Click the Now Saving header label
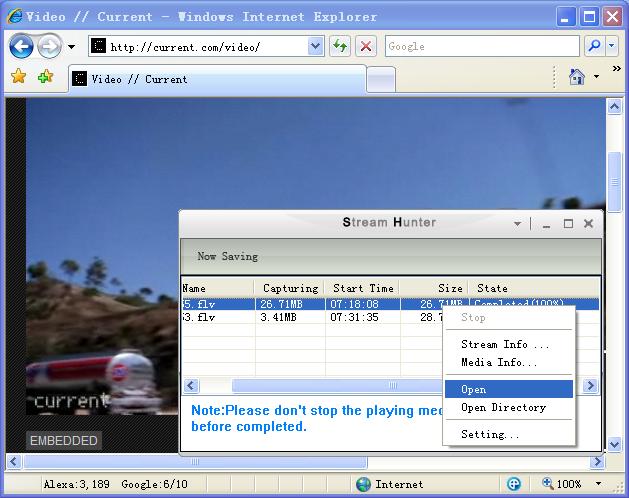Viewport: 629px width, 498px height. (x=227, y=256)
